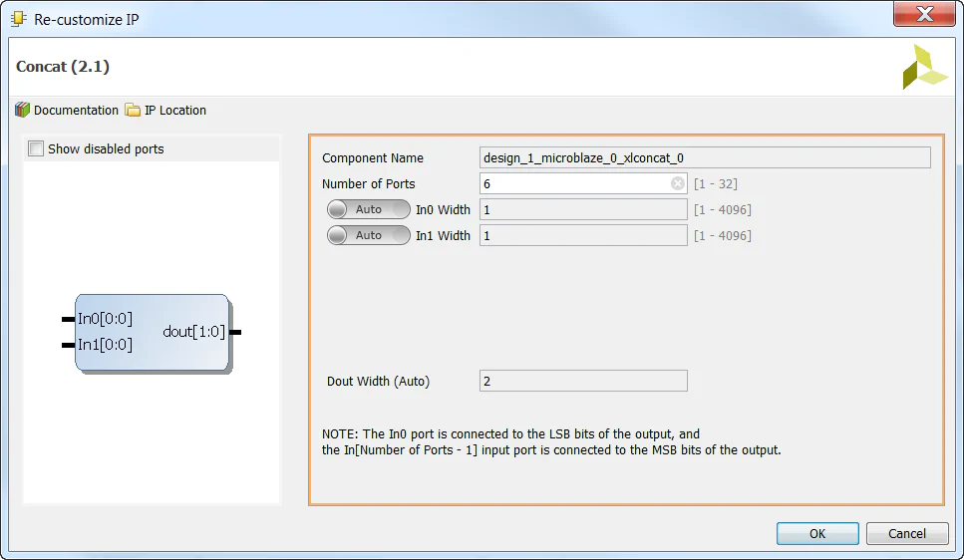Click the IP Location folder icon
Viewport: 964px width, 560px height.
point(133,110)
